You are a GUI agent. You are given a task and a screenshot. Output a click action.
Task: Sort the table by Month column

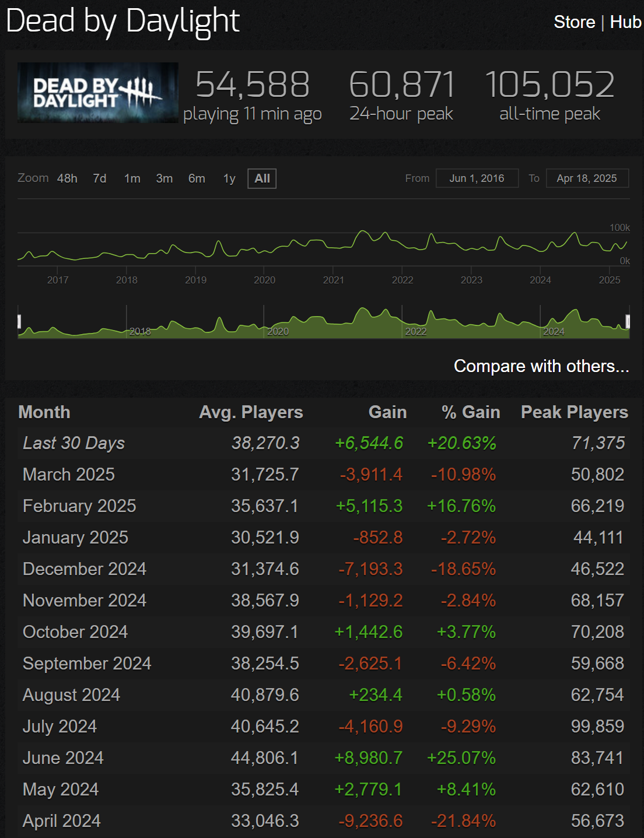click(x=44, y=412)
